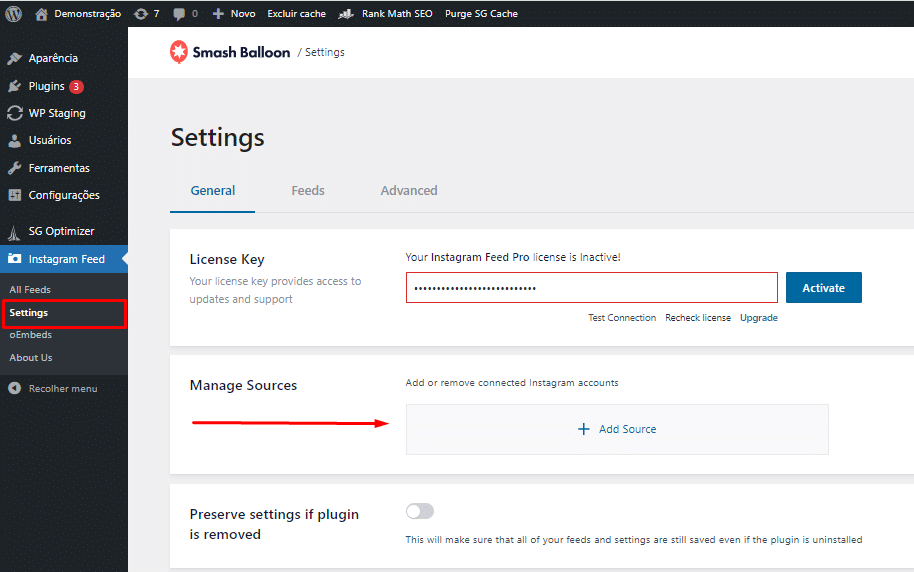The width and height of the screenshot is (914, 572).
Task: Click Purge SG Cache in admin bar
Action: (x=481, y=14)
